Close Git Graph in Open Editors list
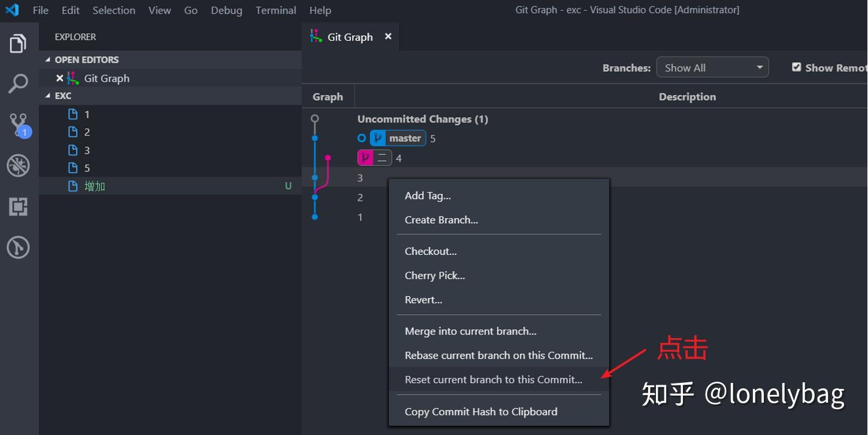868x435 pixels. [59, 78]
